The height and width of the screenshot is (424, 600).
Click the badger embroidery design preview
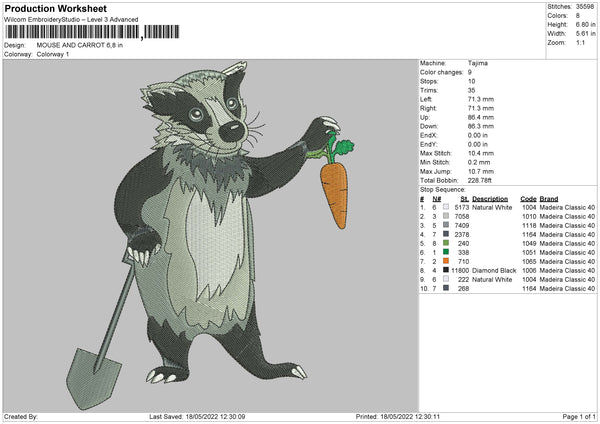(210, 235)
